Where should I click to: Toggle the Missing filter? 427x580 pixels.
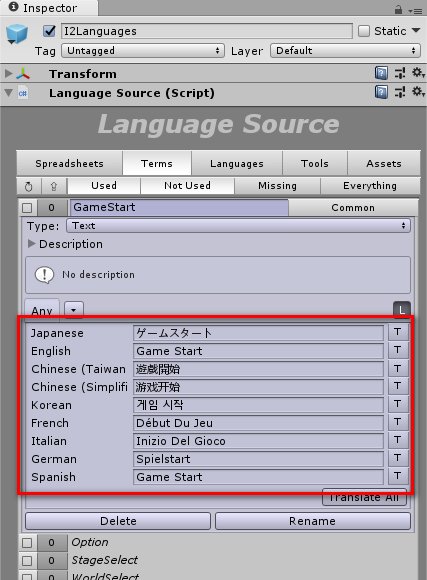click(278, 186)
